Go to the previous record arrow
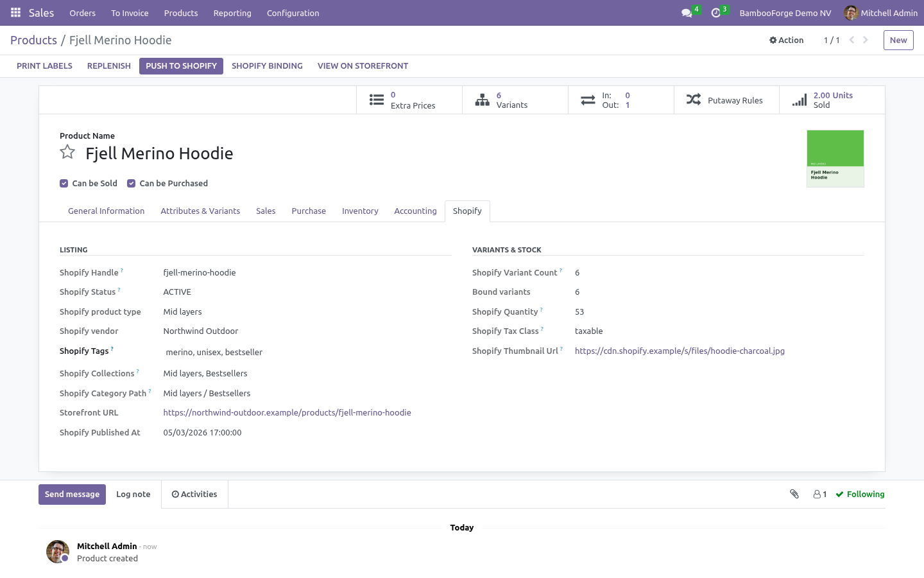This screenshot has height=578, width=924. [851, 40]
